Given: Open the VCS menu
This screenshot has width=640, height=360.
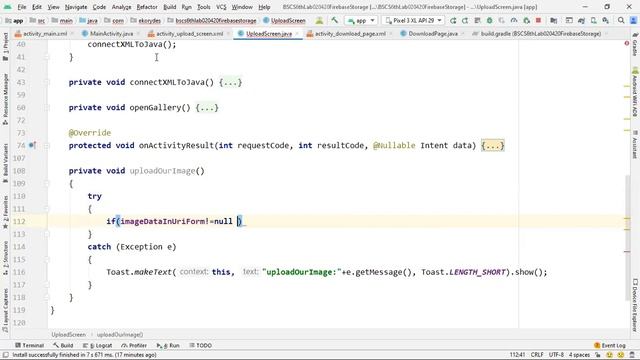Looking at the screenshot, I should pos(221,7).
